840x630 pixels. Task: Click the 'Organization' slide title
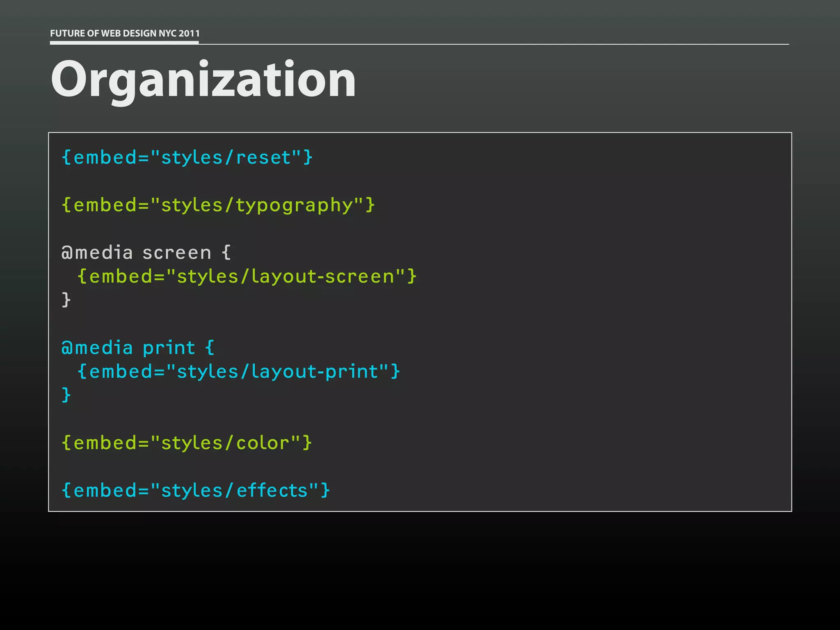click(x=203, y=80)
